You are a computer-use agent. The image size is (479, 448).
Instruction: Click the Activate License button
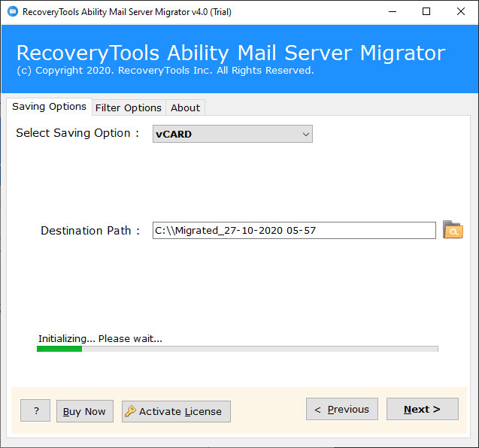point(176,411)
